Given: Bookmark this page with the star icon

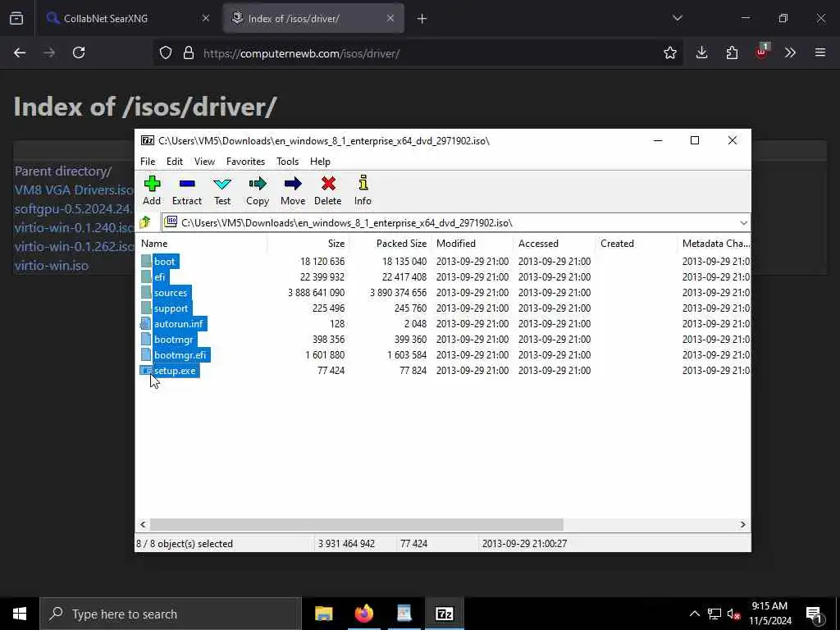Looking at the screenshot, I should click(669, 52).
